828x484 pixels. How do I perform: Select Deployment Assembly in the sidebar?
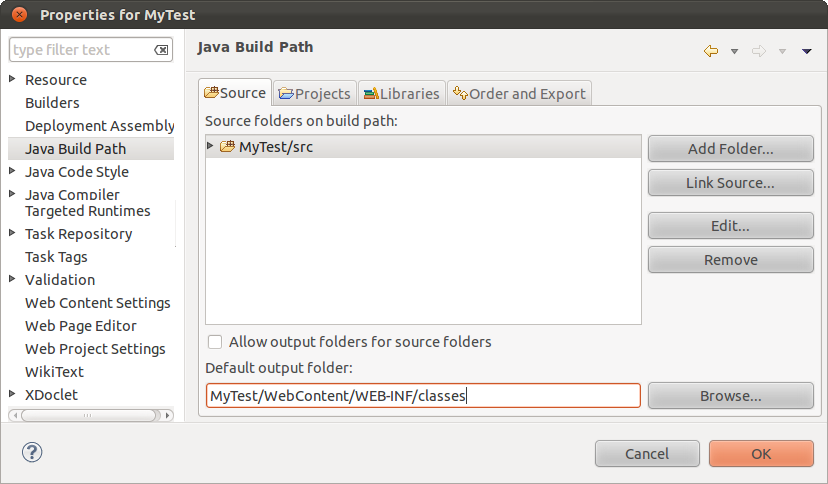99,125
